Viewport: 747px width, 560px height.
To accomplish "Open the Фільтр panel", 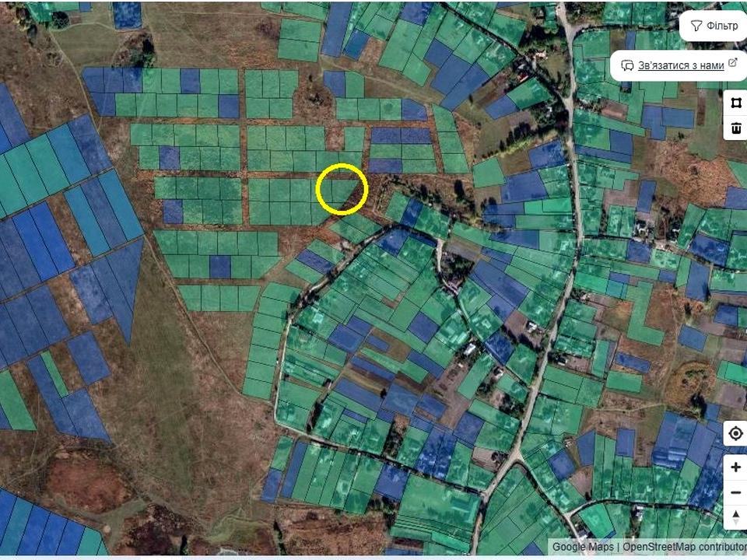I will tap(714, 26).
